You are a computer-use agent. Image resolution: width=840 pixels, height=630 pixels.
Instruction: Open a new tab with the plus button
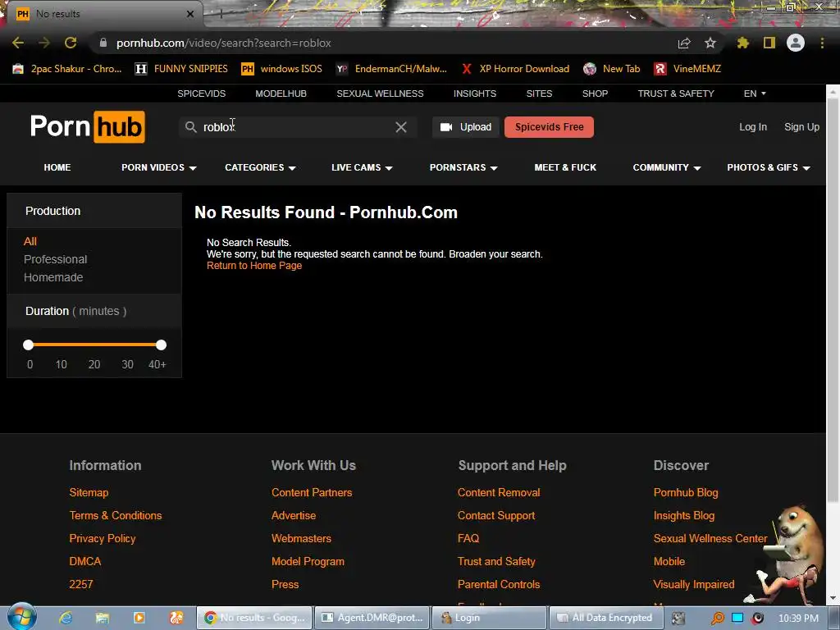tap(221, 14)
